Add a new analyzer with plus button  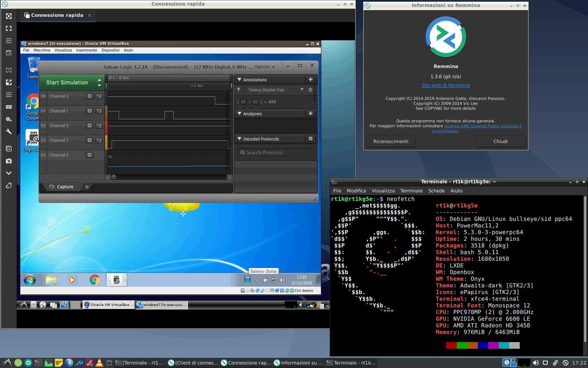[310, 114]
